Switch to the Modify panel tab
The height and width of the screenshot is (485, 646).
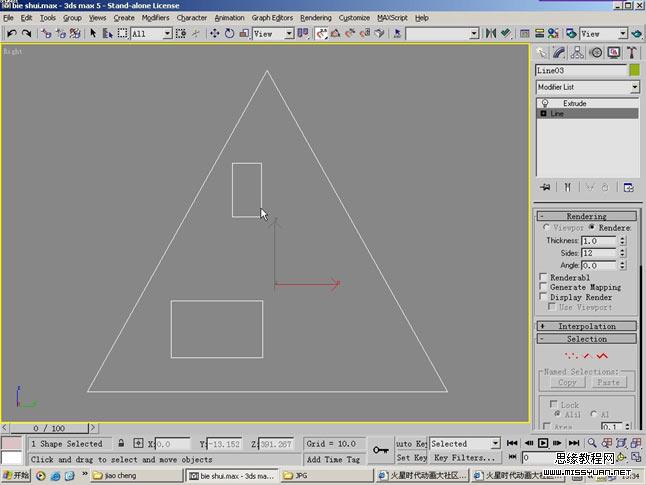(x=559, y=53)
